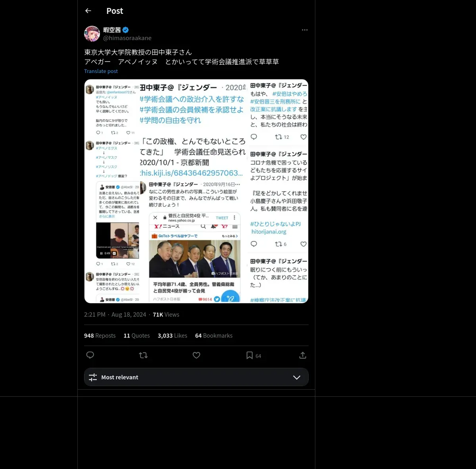The image size is (476, 469).
Task: Like the post with heart icon
Action: click(196, 355)
